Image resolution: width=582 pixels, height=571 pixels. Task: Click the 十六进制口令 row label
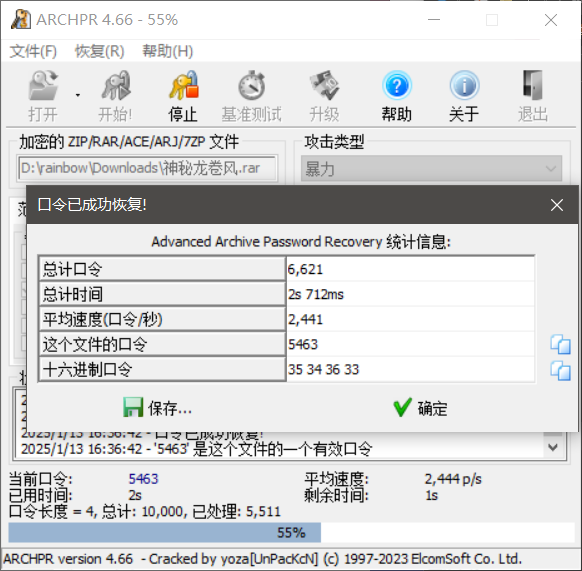coord(162,369)
